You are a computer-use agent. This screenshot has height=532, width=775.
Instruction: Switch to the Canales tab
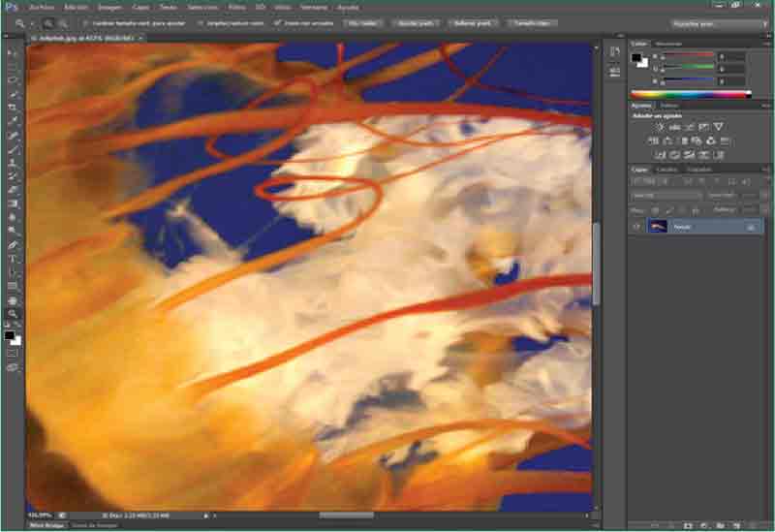pos(667,170)
